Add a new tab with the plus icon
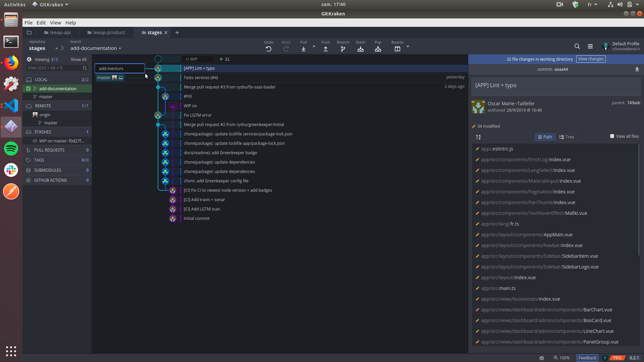The width and height of the screenshot is (644, 362). coord(177,33)
